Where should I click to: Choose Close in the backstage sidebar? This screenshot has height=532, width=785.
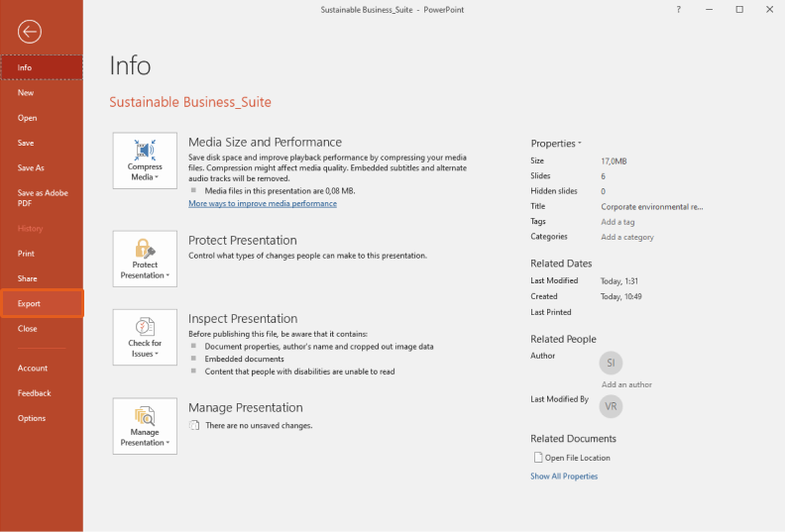pos(42,328)
